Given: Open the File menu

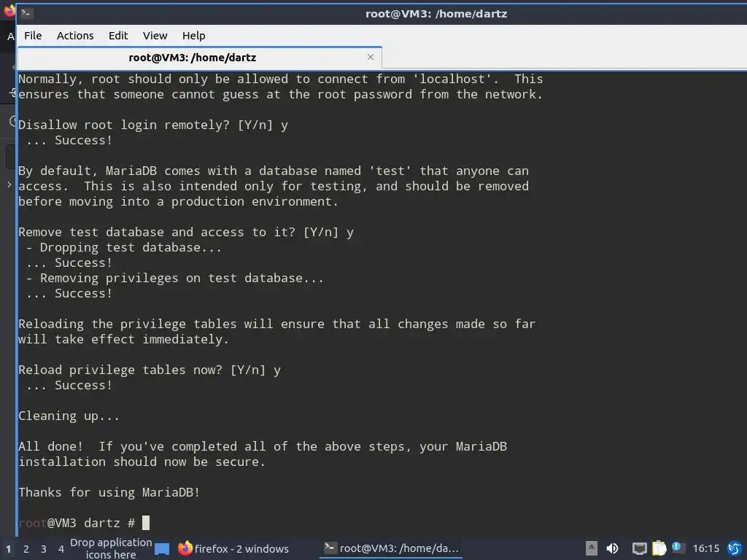Looking at the screenshot, I should tap(33, 36).
